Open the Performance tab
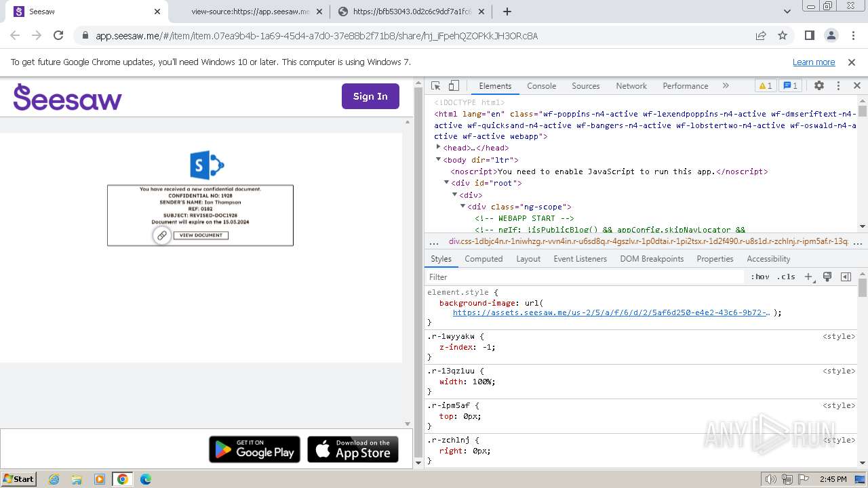868x488 pixels. tap(686, 86)
